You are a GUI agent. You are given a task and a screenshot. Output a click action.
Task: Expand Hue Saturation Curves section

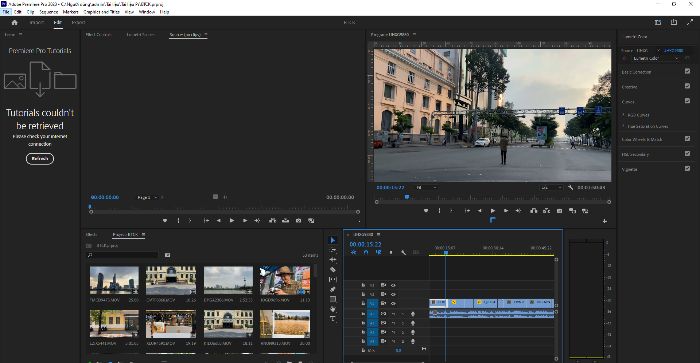tap(624, 126)
